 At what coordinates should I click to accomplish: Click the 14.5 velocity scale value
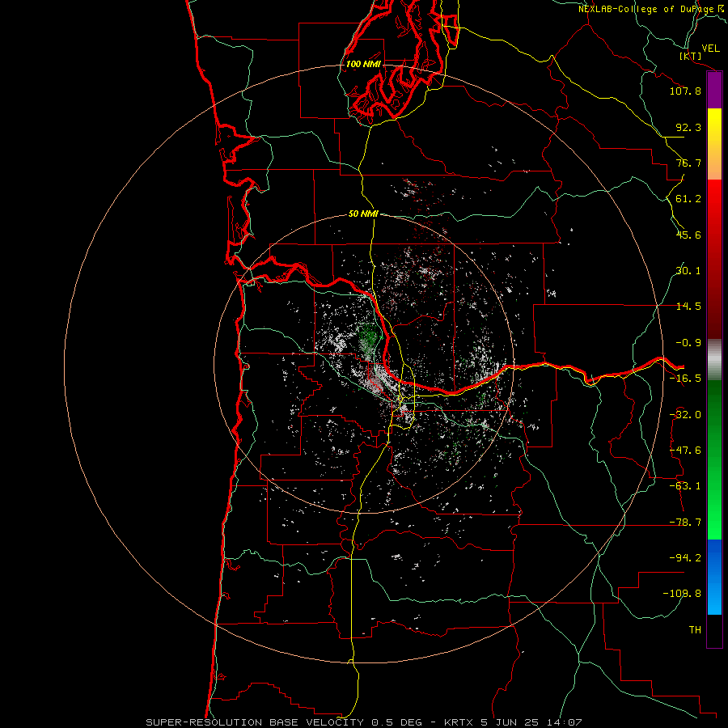[x=688, y=307]
